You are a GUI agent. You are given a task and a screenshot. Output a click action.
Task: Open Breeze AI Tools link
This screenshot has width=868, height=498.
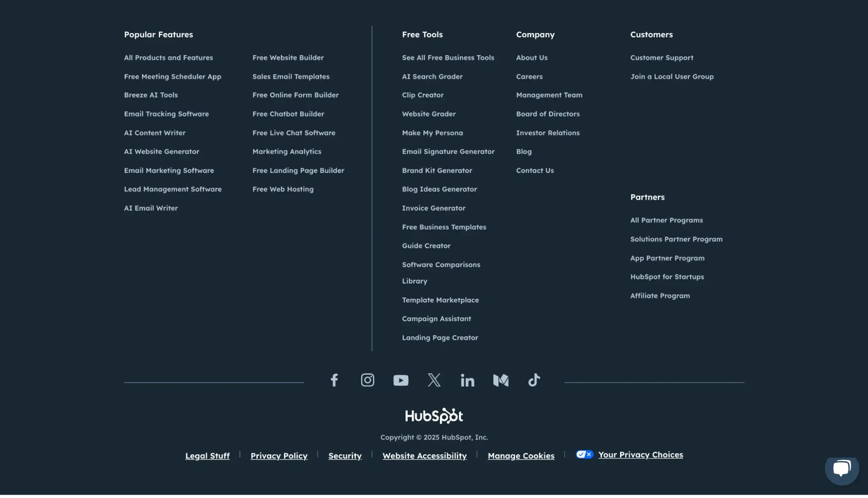(151, 96)
